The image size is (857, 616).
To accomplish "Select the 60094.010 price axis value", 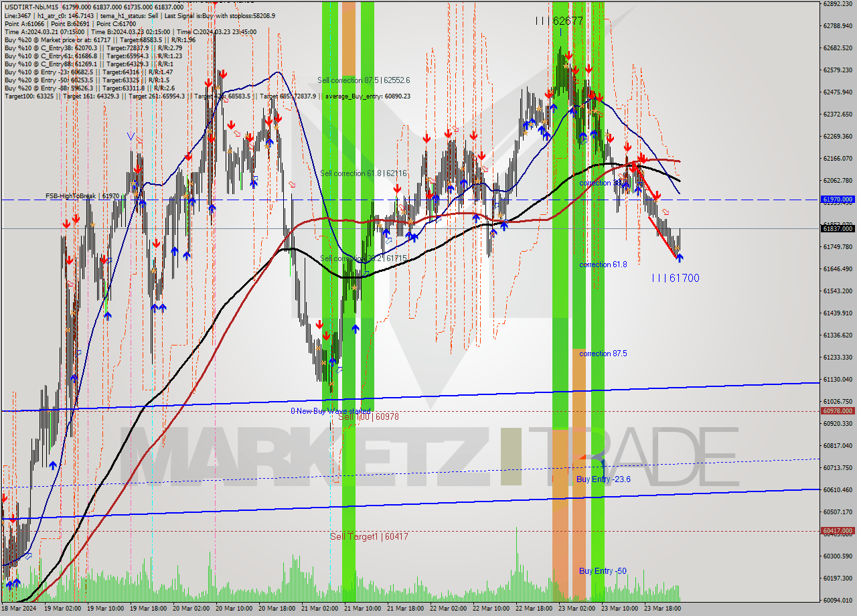I will coord(838,600).
